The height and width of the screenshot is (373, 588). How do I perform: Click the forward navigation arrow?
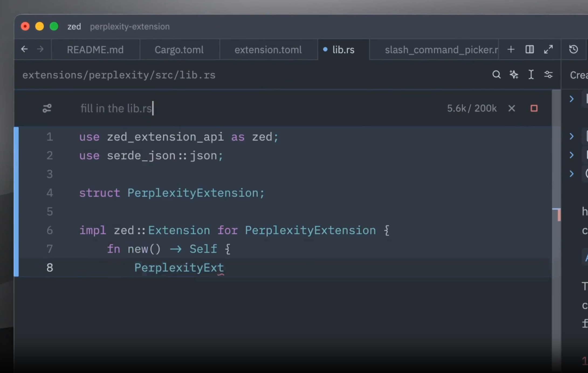click(x=40, y=49)
